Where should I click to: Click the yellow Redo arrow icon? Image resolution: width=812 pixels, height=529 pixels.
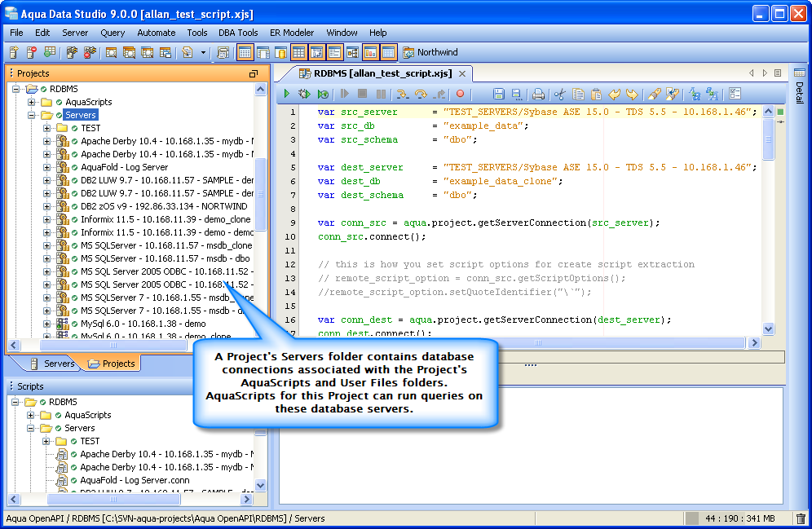click(632, 94)
